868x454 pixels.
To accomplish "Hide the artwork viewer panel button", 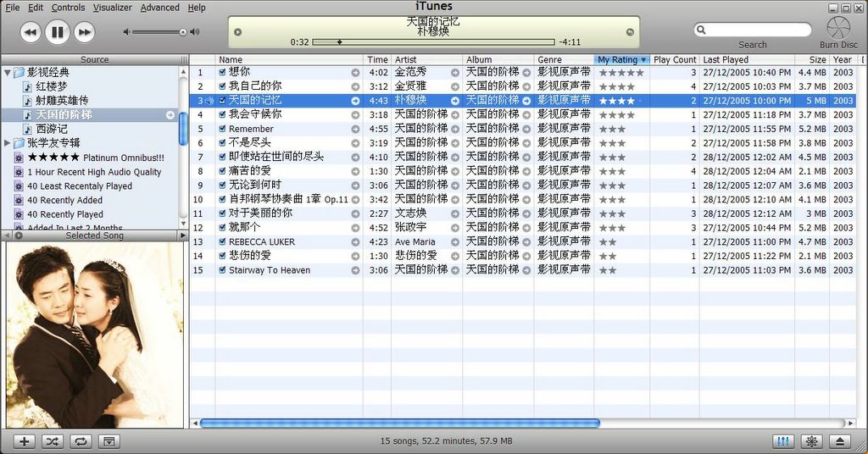I will tap(109, 441).
